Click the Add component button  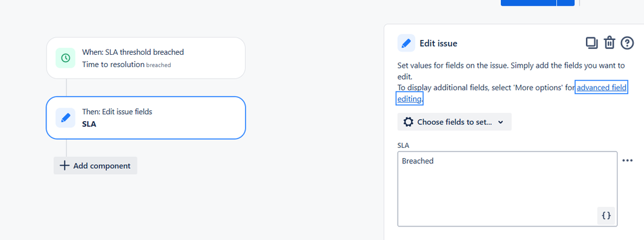coord(95,166)
